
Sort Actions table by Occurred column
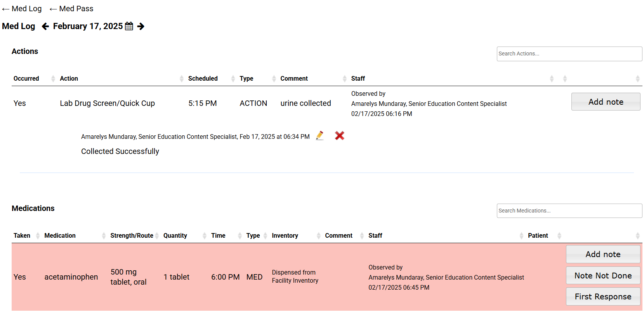[26, 79]
